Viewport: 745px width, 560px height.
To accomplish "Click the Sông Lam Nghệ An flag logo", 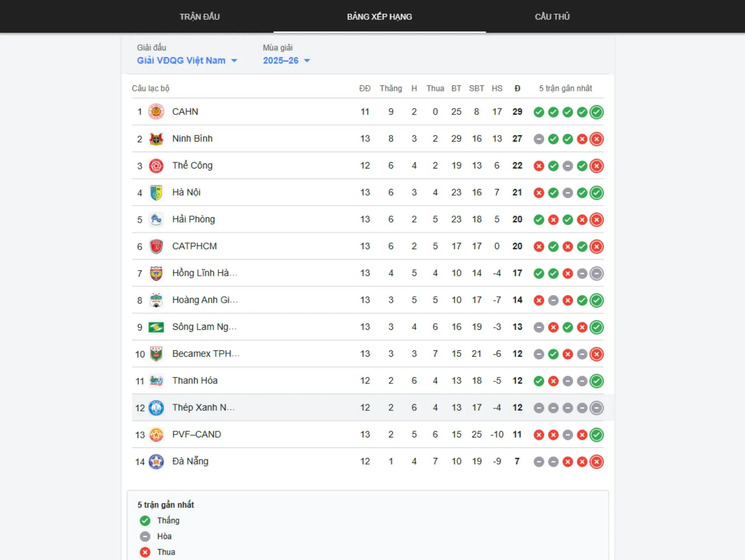I will tap(156, 327).
